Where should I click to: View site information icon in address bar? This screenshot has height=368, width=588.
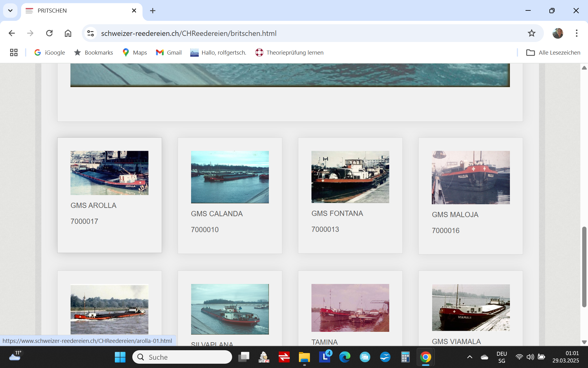[x=91, y=33]
